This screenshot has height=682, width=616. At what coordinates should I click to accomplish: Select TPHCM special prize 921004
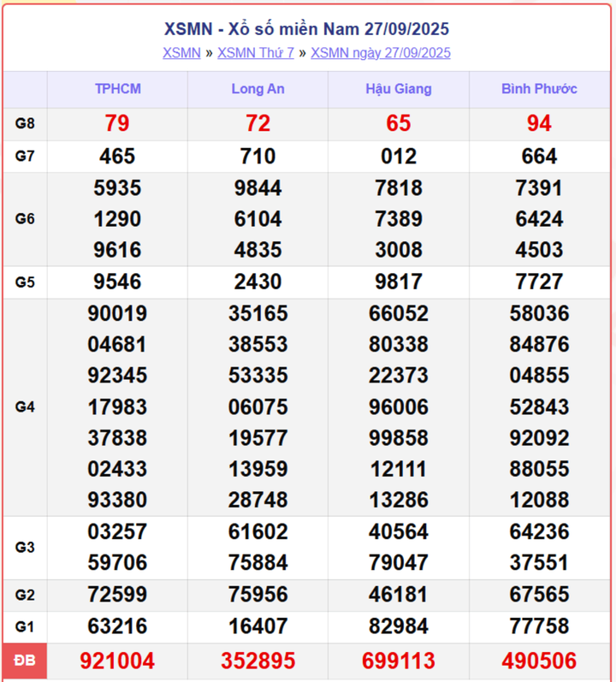(x=117, y=661)
